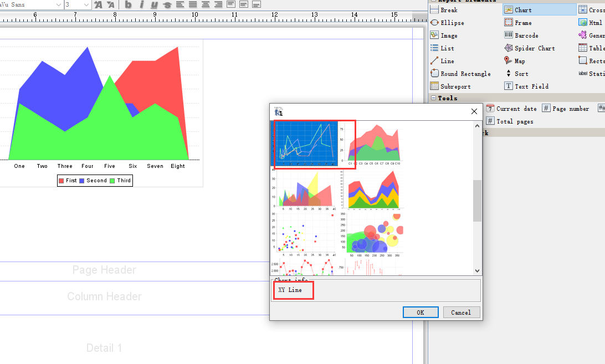Pick the Page number tool
605x364 pixels.
(x=566, y=109)
